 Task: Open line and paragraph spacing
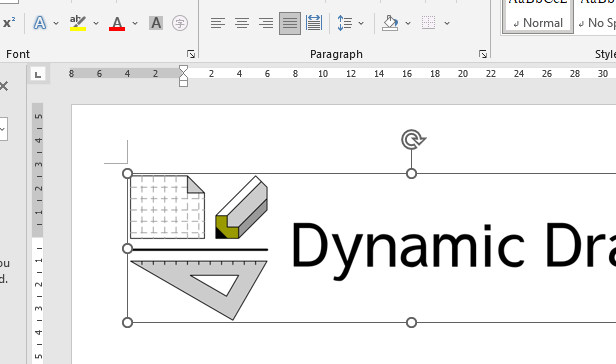[x=345, y=23]
